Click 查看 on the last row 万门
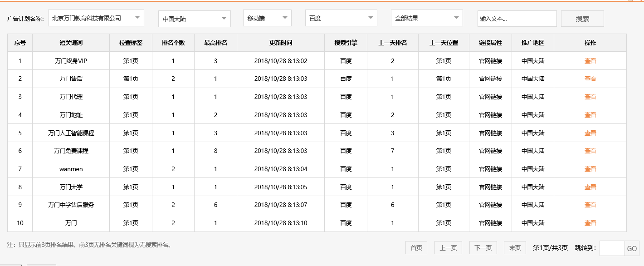Image resolution: width=644 pixels, height=266 pixels. 590,222
